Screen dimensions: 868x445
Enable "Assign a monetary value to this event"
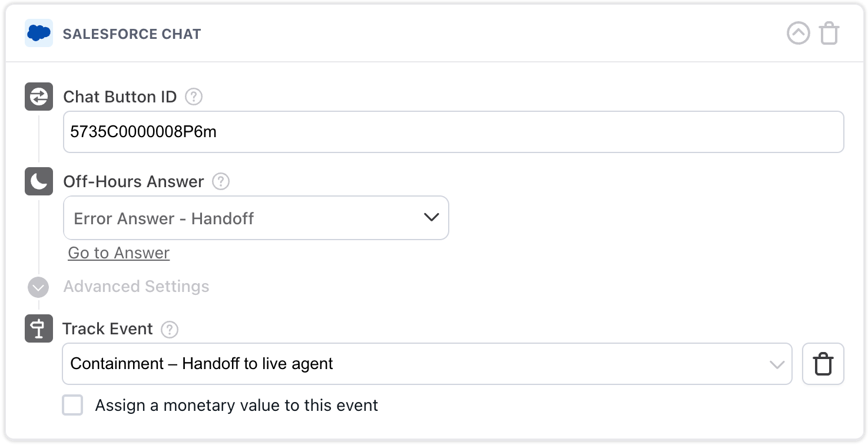point(72,405)
